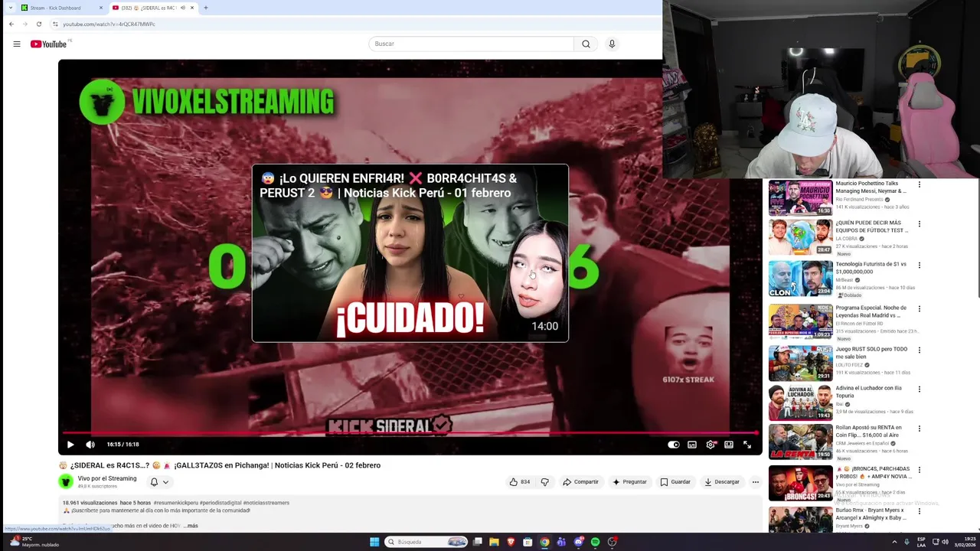Open Vivo por el Streaming channel name
This screenshot has width=980, height=551.
coord(107,478)
